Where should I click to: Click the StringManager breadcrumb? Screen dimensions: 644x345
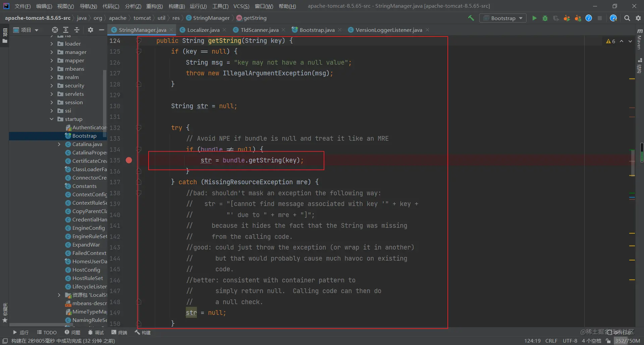coord(208,18)
